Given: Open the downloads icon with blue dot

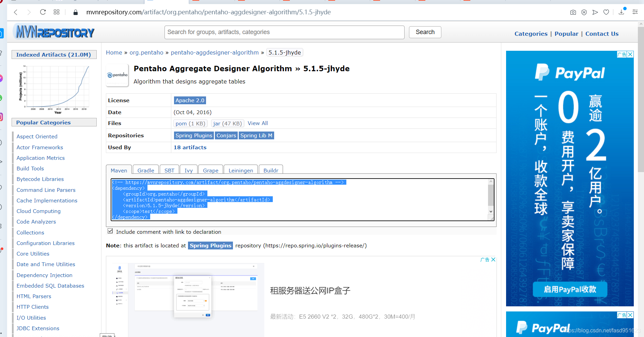Looking at the screenshot, I should [621, 12].
